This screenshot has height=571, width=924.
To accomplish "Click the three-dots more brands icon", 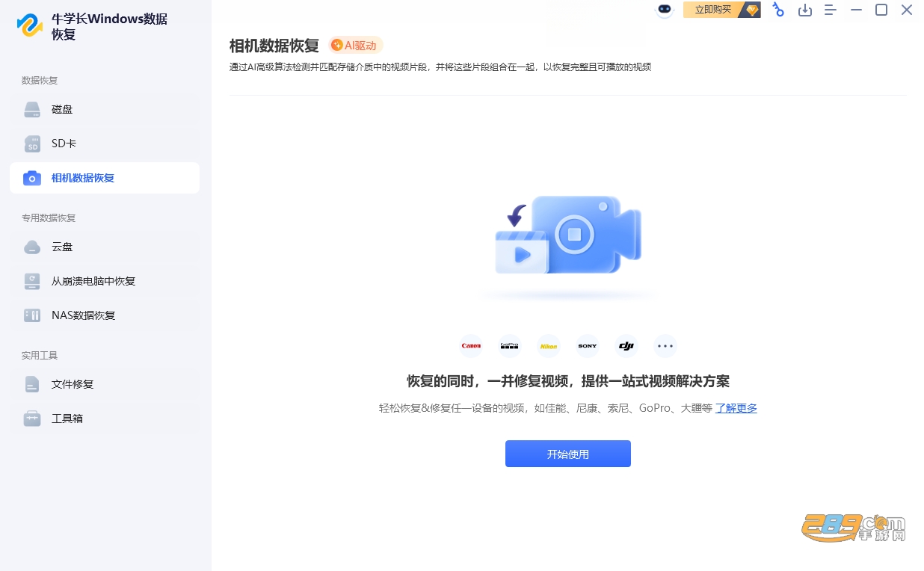I will click(x=665, y=346).
